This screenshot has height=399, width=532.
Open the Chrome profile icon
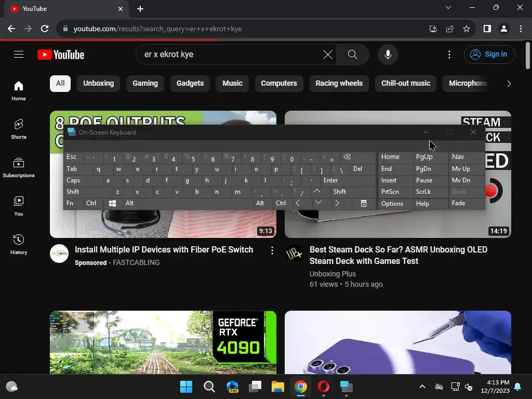tap(504, 29)
